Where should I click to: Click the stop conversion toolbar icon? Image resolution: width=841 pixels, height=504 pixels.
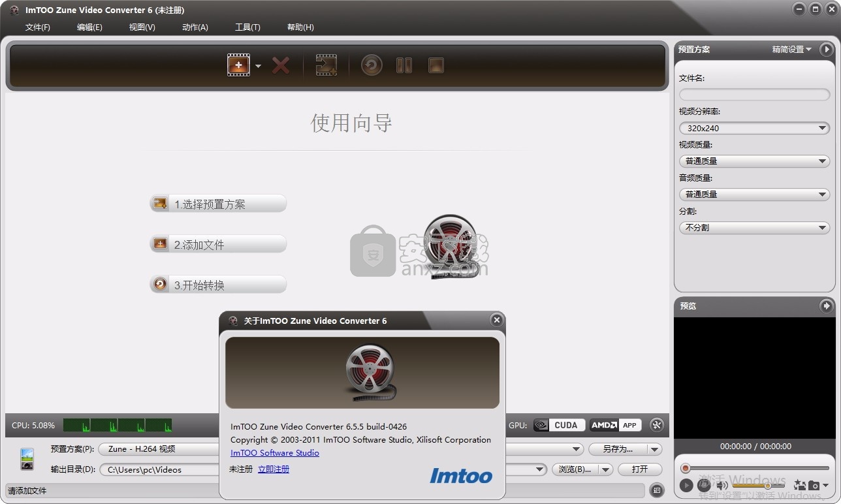point(436,65)
